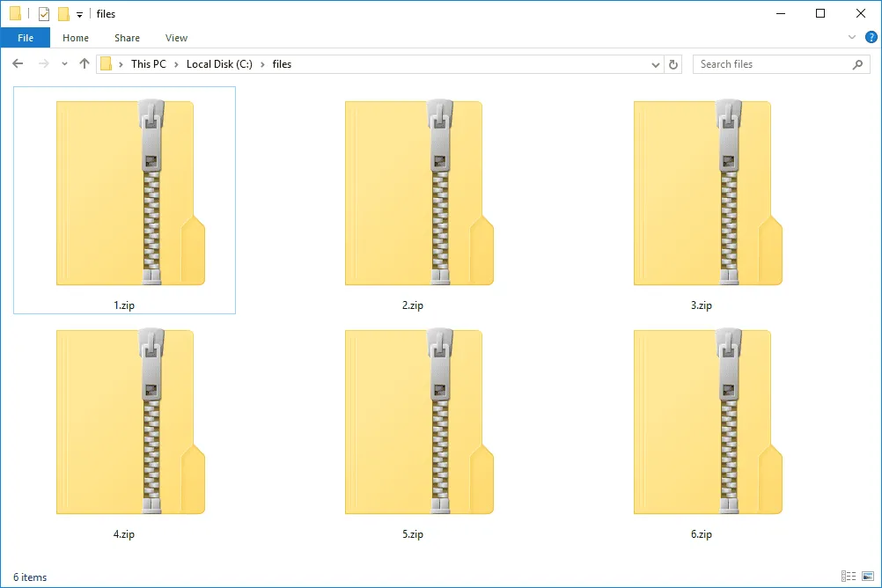Click the Explorer window icon at top left
This screenshot has height=588, width=882.
click(x=15, y=13)
